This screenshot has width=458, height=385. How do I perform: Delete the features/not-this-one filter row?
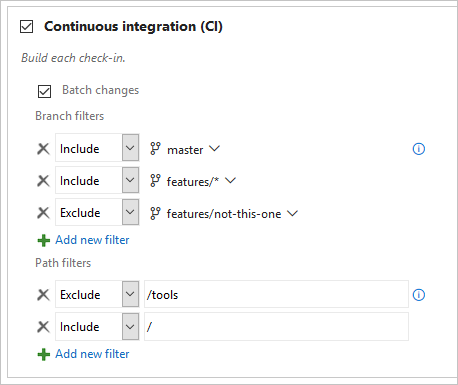(43, 213)
